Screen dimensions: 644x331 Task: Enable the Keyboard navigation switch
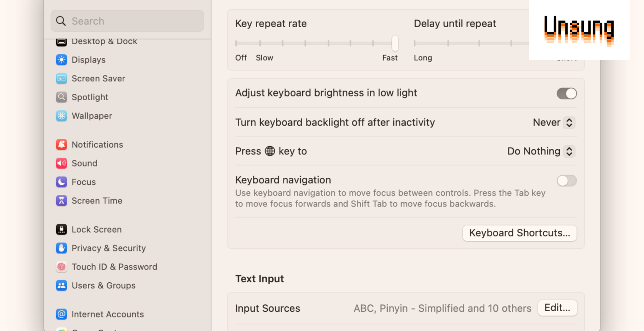[x=567, y=181]
